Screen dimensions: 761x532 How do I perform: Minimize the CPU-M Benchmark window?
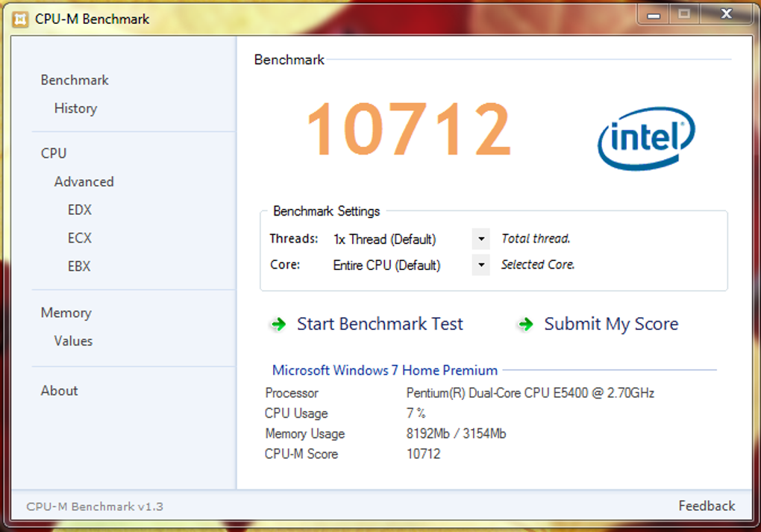coord(654,14)
